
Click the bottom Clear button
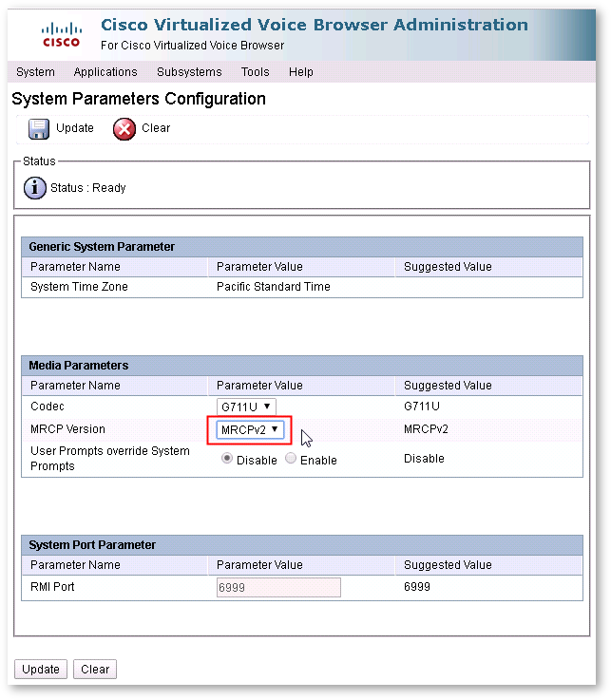95,670
